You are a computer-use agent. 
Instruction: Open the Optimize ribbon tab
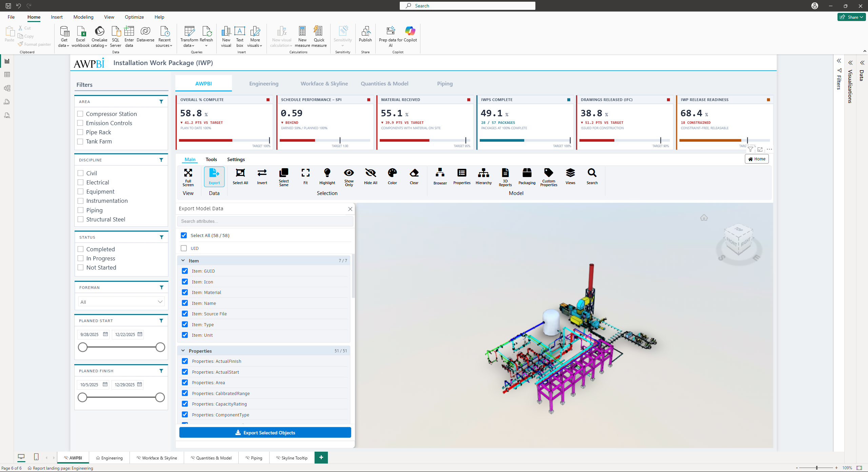coord(134,17)
